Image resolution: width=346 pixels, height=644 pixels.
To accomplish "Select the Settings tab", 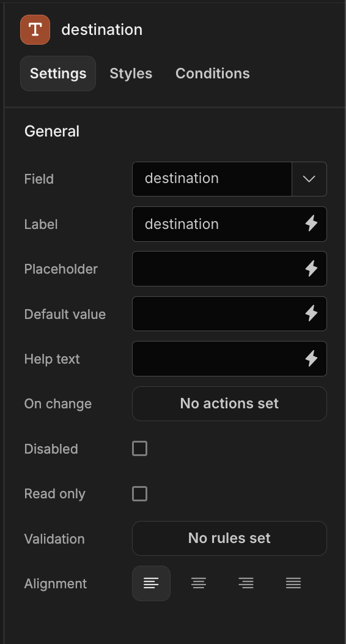I will (x=58, y=73).
